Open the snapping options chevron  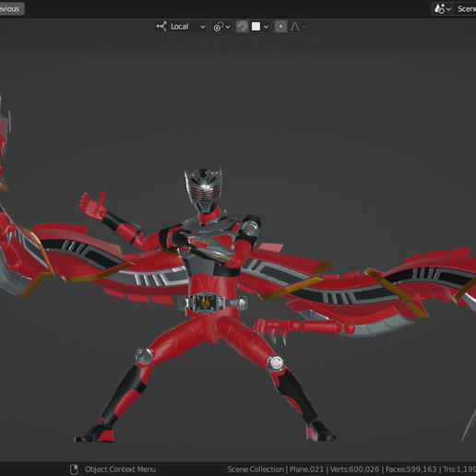pyautogui.click(x=266, y=27)
